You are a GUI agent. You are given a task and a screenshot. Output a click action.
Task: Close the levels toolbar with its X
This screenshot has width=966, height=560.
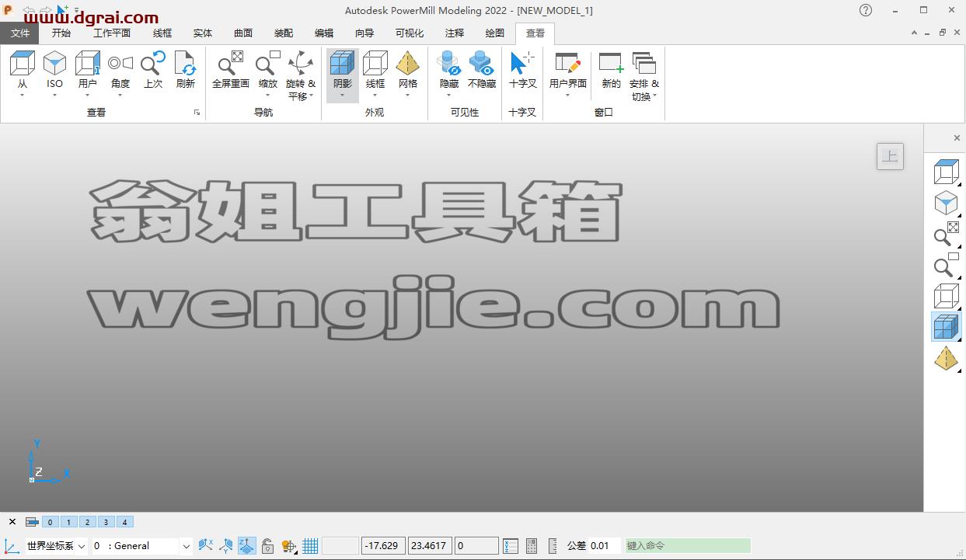12,522
